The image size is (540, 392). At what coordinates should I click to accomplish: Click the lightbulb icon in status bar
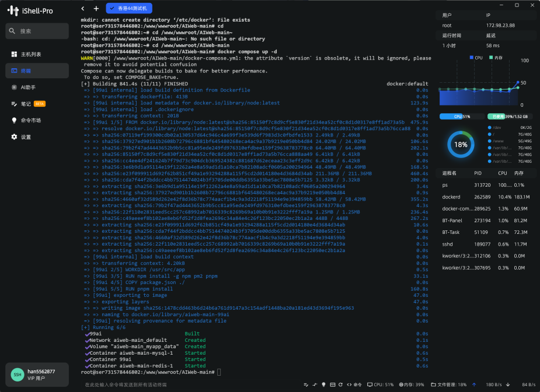pyautogui.click(x=323, y=384)
